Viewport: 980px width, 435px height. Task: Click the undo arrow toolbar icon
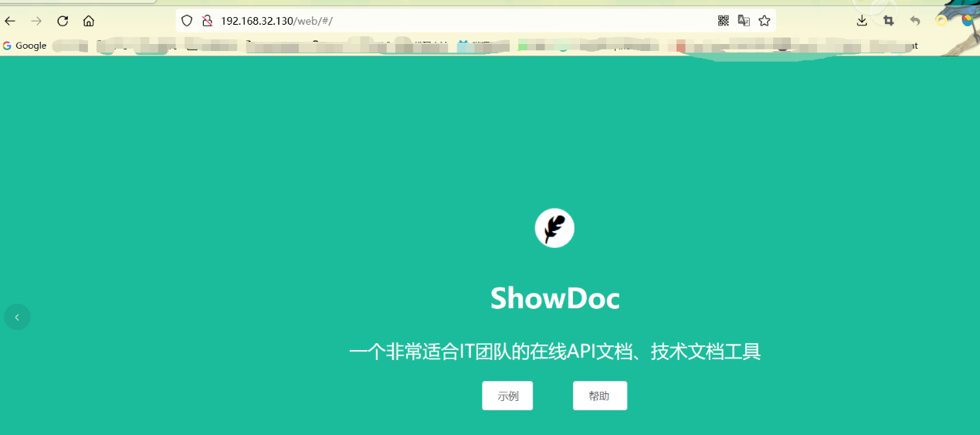coord(915,21)
